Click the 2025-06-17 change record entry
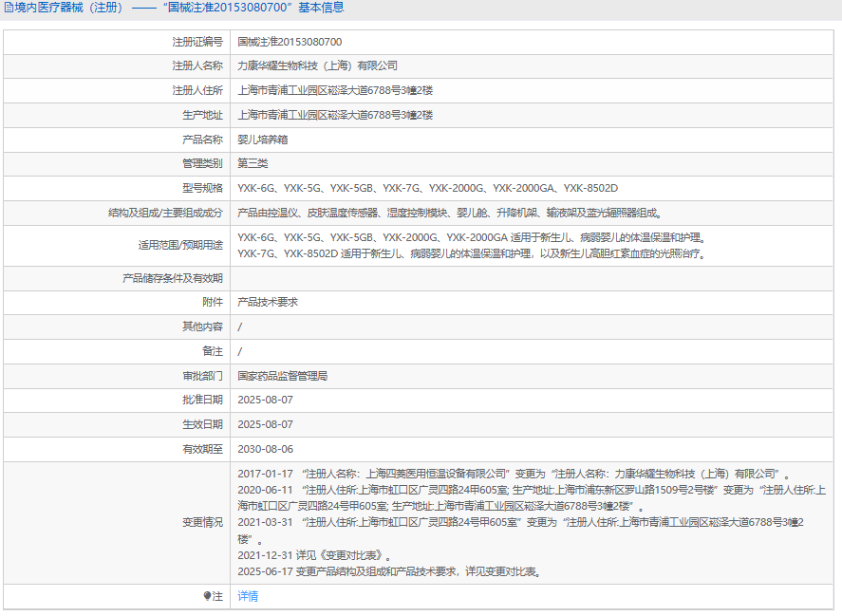The width and height of the screenshot is (842, 616). pos(389,572)
